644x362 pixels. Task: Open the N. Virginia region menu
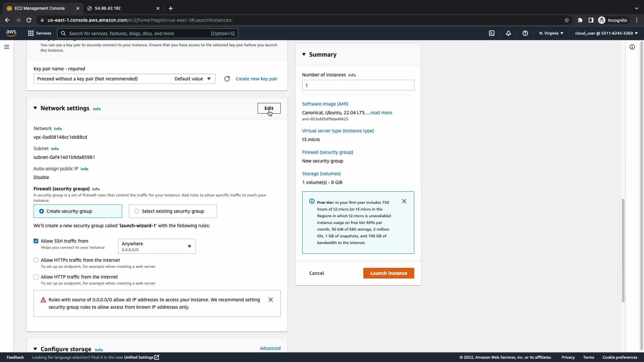tap(551, 33)
